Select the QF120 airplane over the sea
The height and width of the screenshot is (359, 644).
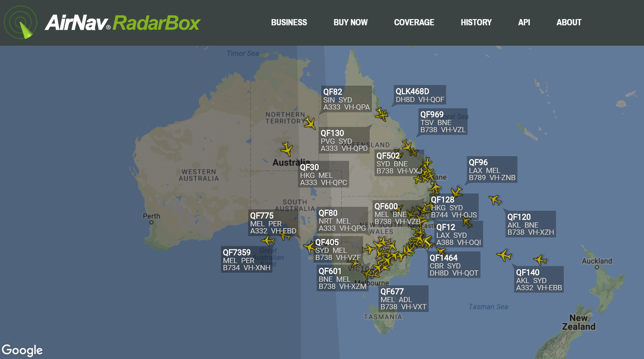[x=495, y=200]
